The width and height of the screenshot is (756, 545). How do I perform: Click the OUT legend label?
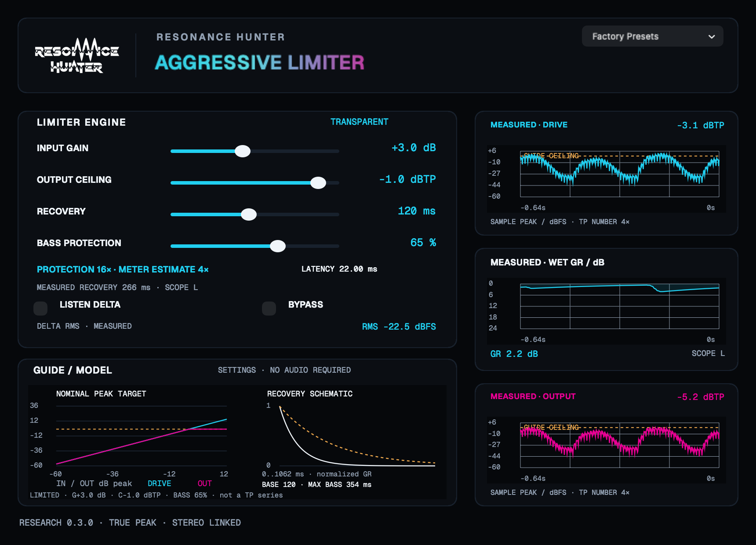205,483
